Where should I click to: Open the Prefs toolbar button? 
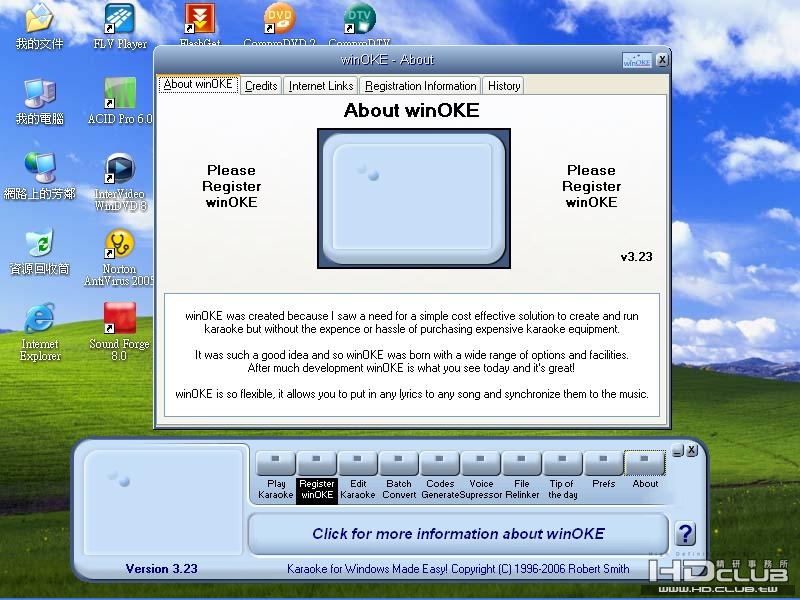604,463
